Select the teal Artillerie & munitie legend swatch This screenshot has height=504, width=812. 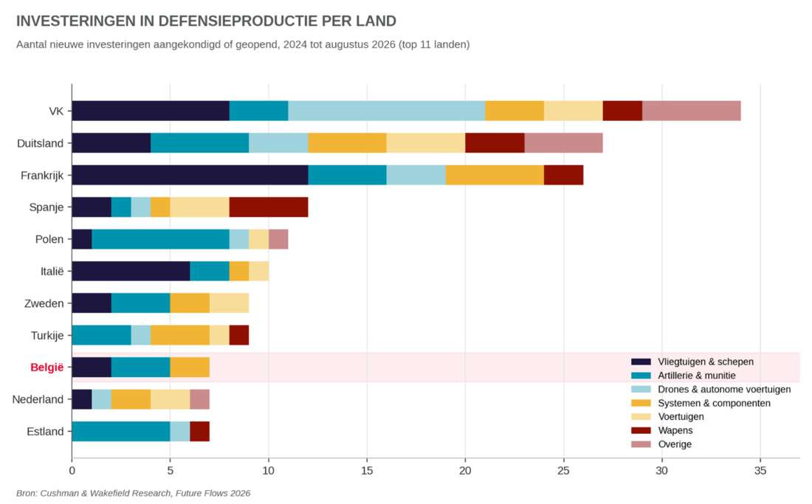(x=641, y=376)
